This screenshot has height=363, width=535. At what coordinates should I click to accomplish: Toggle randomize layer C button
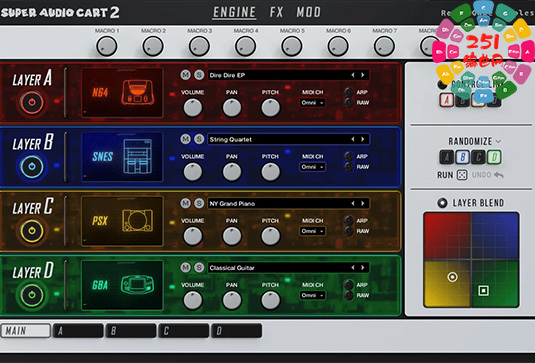click(x=478, y=157)
